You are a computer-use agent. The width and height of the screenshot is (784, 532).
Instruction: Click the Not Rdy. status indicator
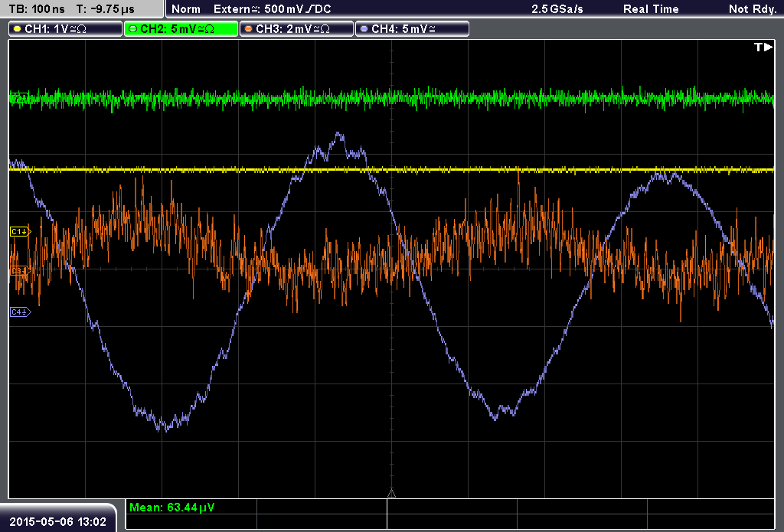[753, 9]
